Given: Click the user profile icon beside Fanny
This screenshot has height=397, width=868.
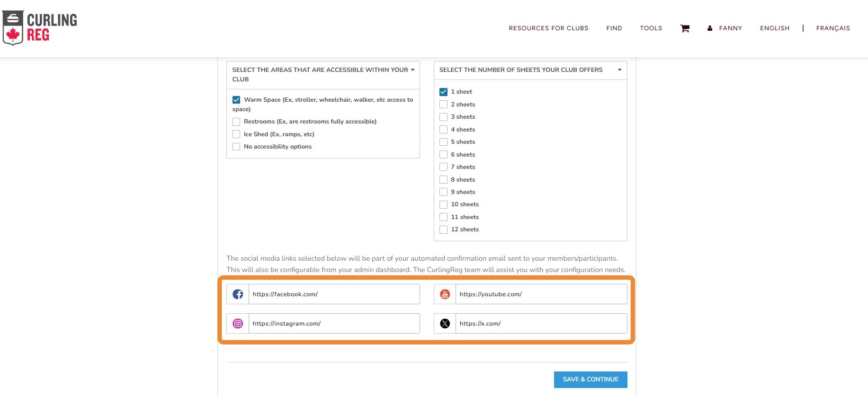Looking at the screenshot, I should [x=709, y=28].
